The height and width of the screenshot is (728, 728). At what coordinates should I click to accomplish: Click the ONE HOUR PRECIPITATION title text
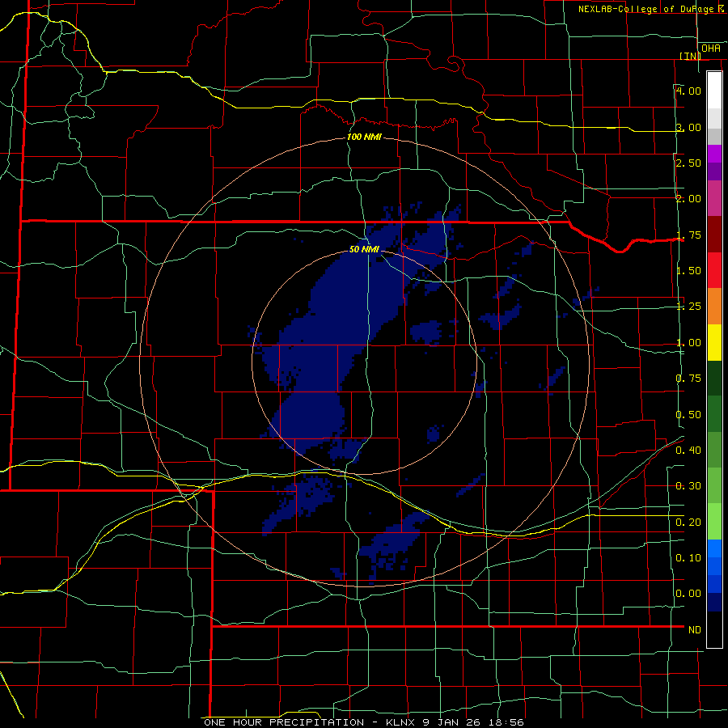tap(284, 722)
